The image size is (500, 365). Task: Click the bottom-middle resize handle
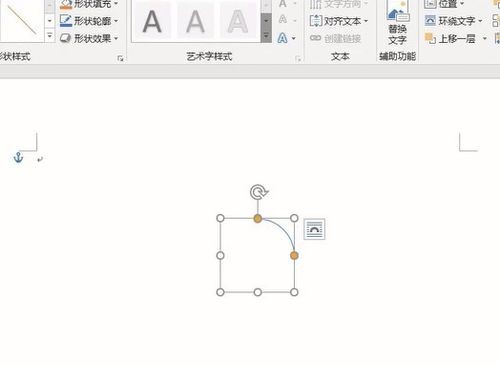258,292
